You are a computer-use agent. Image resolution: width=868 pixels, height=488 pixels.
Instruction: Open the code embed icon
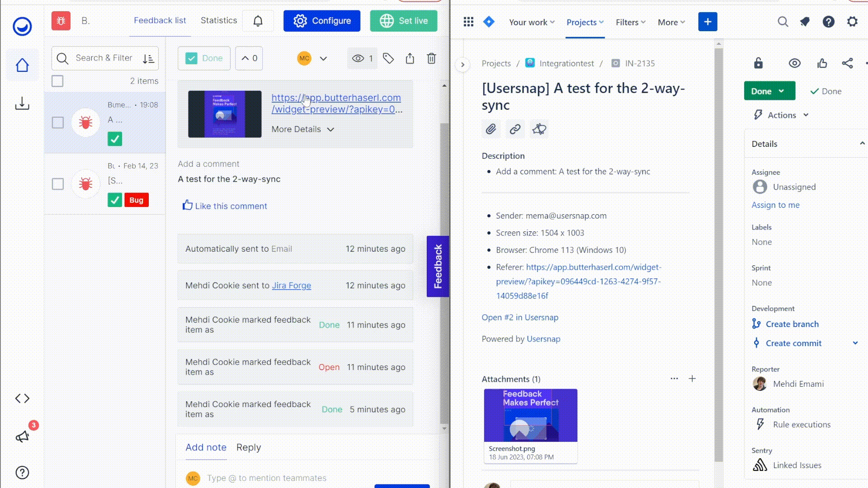tap(22, 398)
